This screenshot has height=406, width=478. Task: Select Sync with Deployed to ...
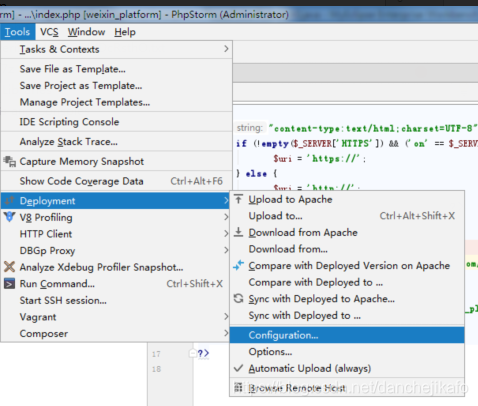(x=347, y=315)
